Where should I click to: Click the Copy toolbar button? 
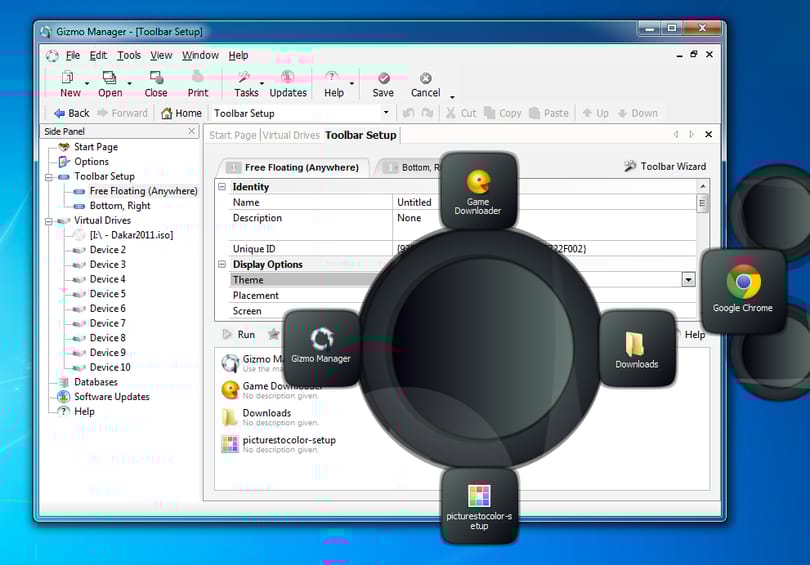[503, 113]
